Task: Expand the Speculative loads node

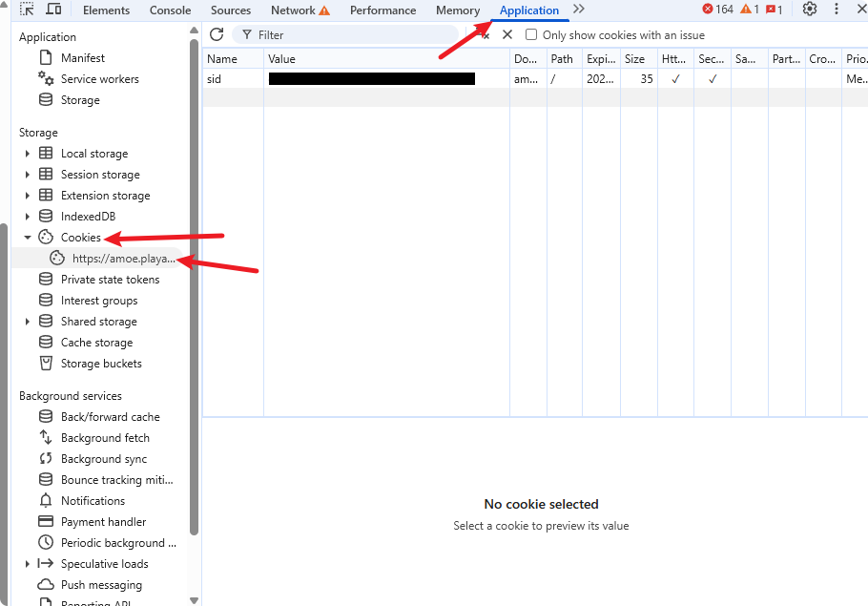Action: tap(28, 564)
